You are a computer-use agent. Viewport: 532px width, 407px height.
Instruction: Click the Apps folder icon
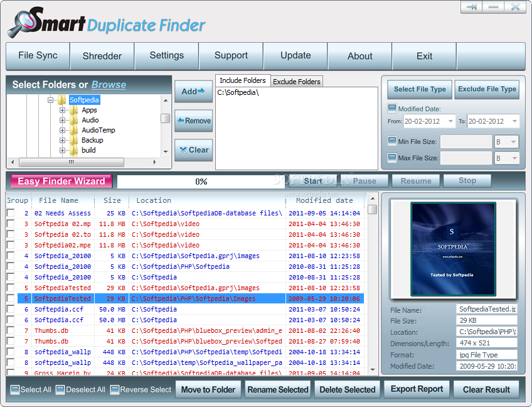pos(73,110)
